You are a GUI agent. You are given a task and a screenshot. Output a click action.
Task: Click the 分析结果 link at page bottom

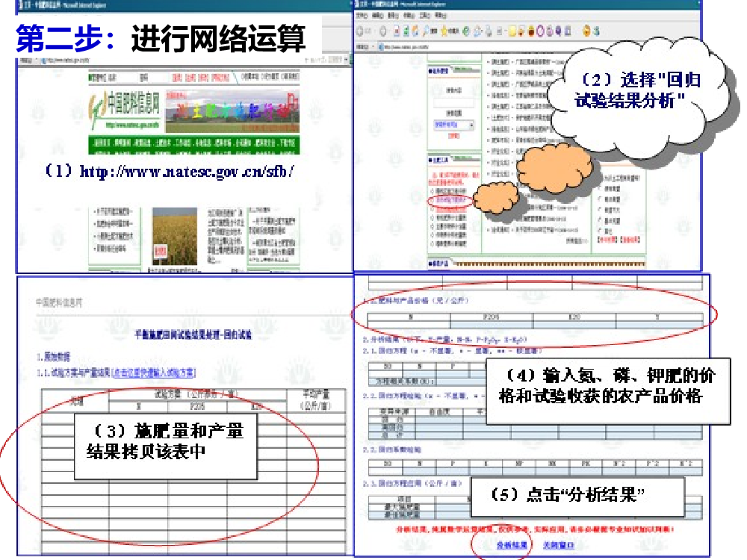pos(512,545)
